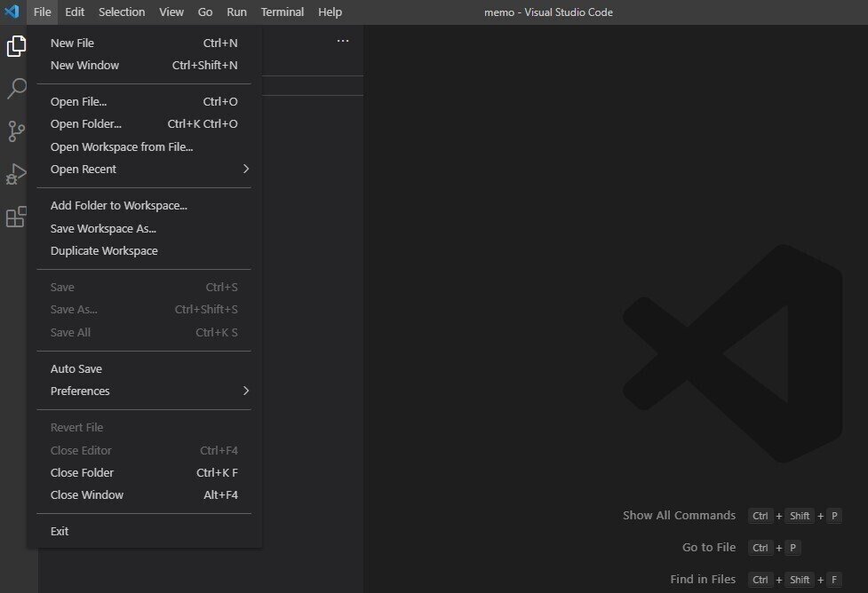Open the Go menu
The image size is (868, 593).
(x=205, y=12)
